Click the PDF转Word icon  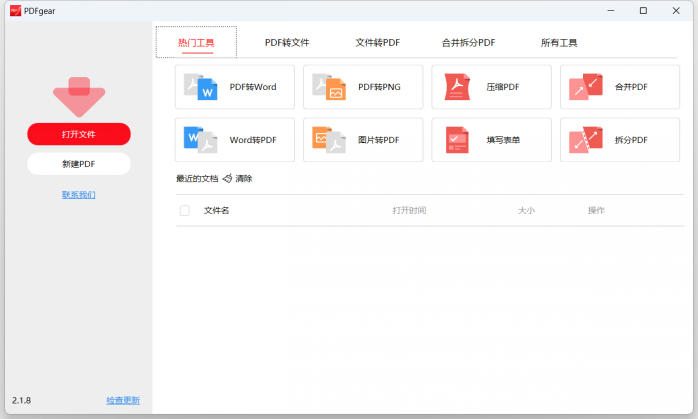(x=201, y=87)
